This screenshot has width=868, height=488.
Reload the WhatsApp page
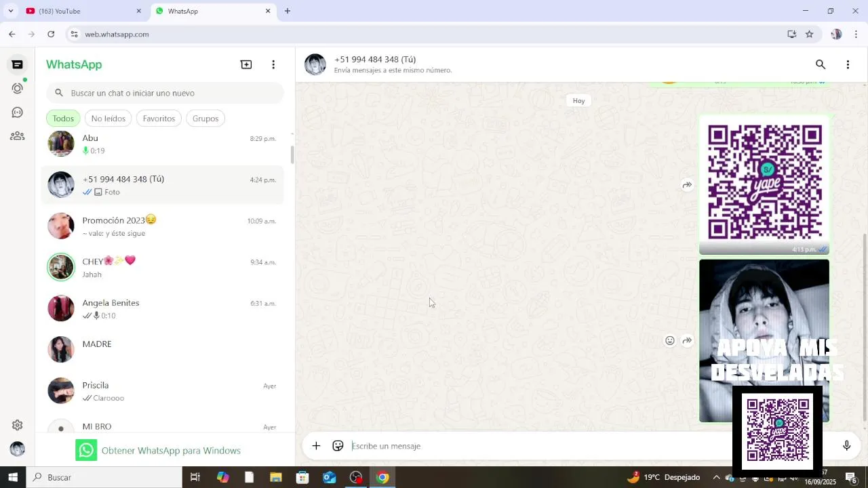(51, 34)
